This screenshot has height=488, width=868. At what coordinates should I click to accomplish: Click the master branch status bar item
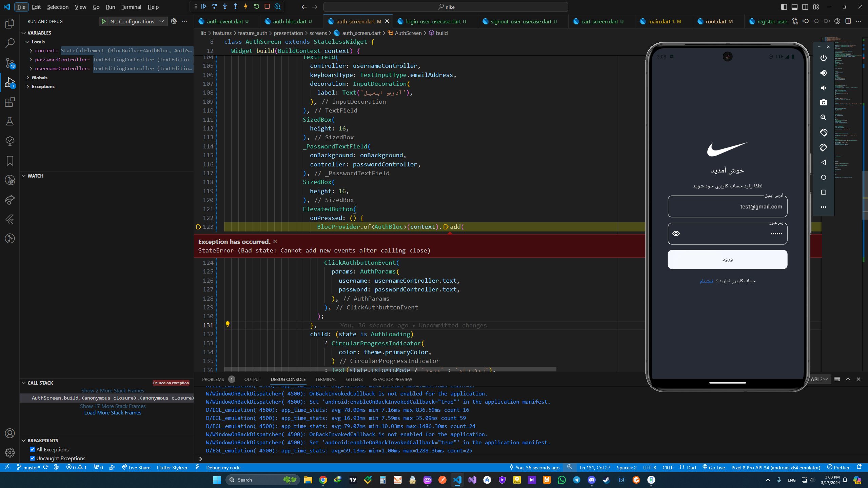28,467
